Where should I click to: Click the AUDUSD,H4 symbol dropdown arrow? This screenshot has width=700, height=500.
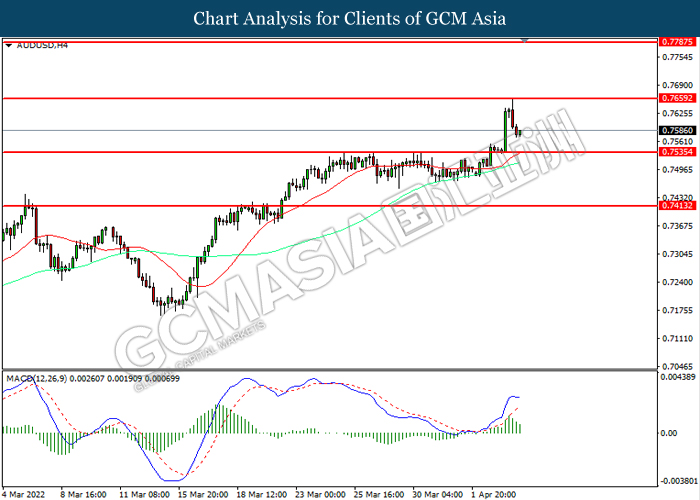point(8,46)
